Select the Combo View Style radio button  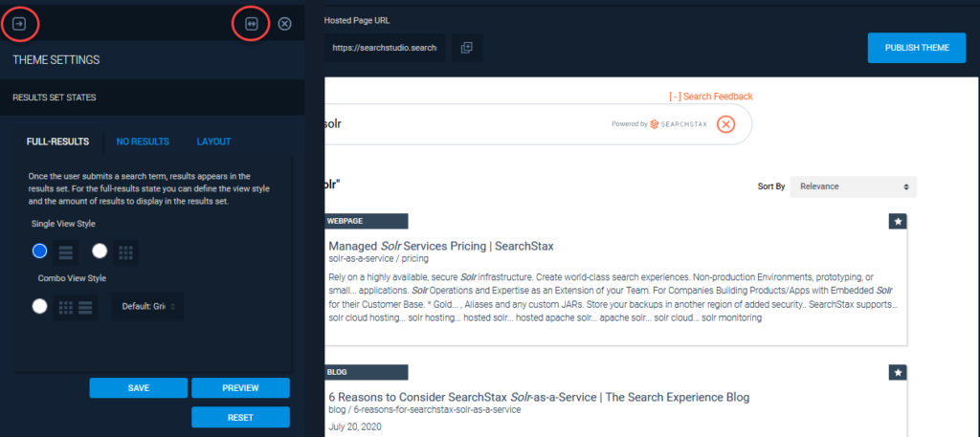40,306
